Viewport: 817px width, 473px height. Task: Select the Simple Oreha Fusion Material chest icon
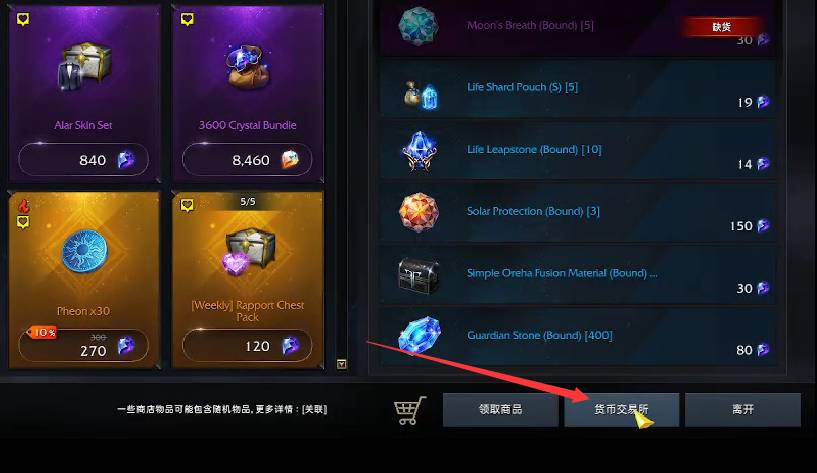pos(418,276)
